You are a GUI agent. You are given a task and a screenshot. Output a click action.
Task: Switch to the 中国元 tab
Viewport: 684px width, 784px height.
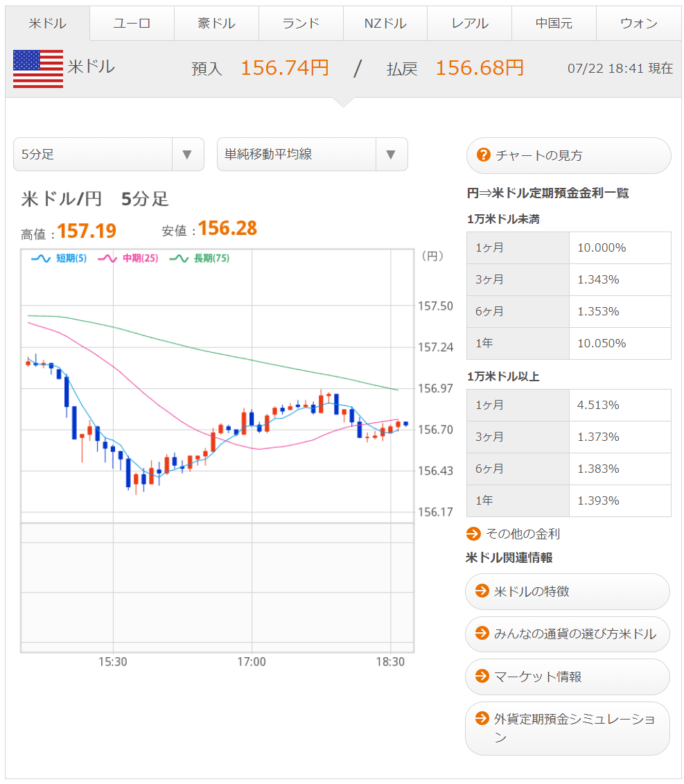(554, 24)
